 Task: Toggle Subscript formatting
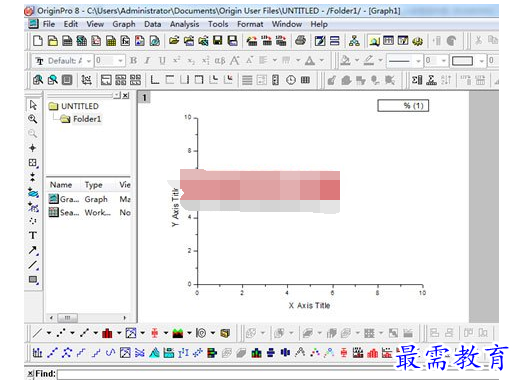(x=191, y=61)
